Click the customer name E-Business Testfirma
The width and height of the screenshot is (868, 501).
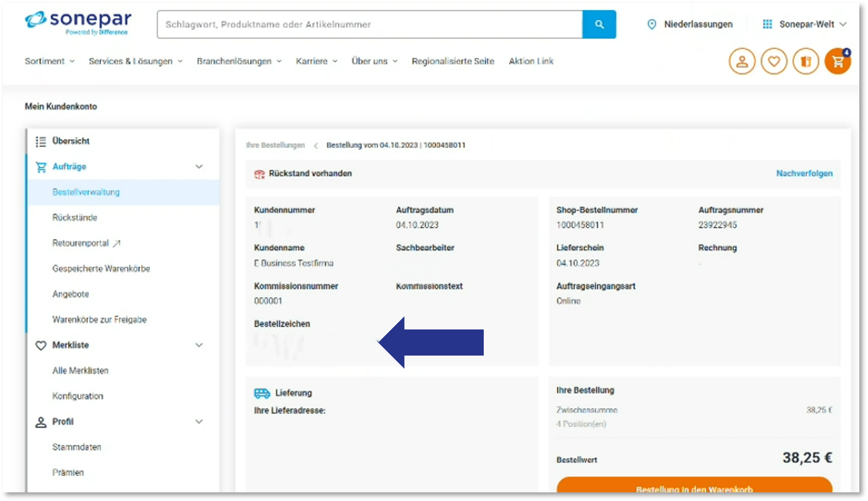294,263
